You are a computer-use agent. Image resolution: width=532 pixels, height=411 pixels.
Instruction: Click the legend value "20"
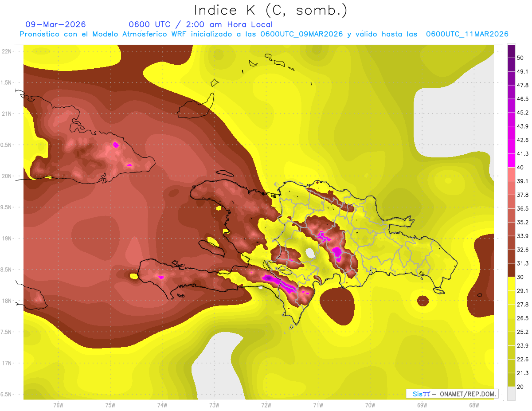coord(520,387)
